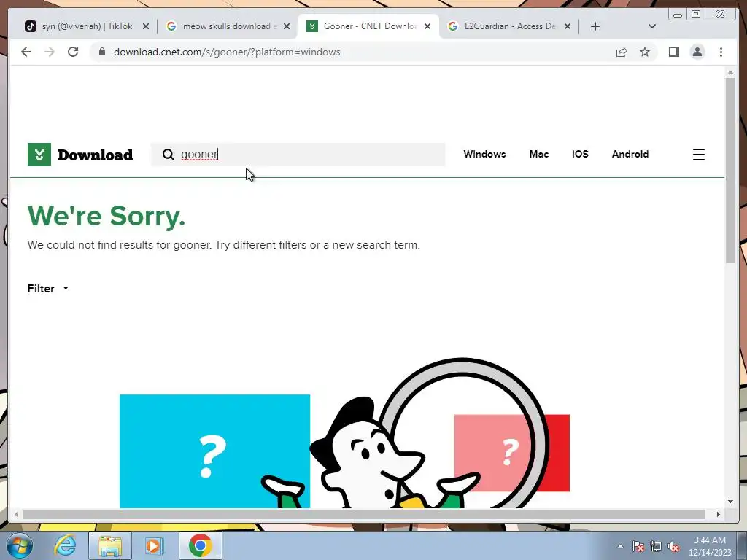Screen dimensions: 747x560
Task: Click the vertical scrollbar thumb
Action: (x=730, y=171)
